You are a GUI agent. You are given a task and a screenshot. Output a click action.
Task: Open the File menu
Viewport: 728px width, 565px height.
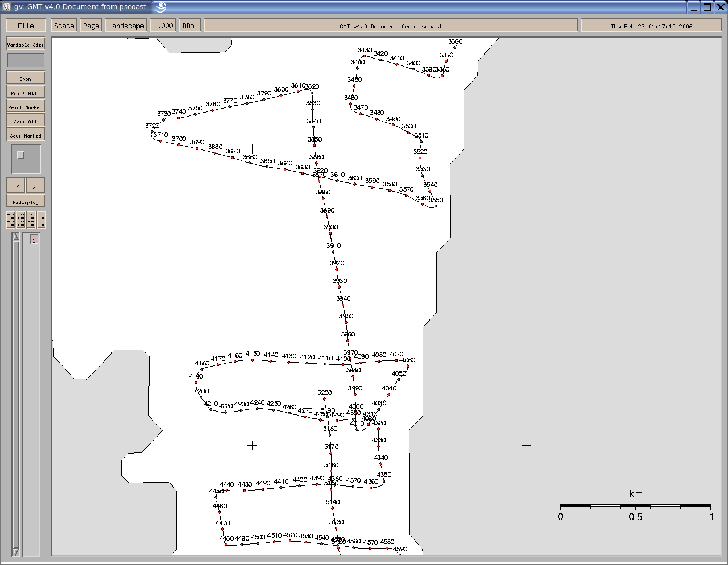click(x=26, y=26)
